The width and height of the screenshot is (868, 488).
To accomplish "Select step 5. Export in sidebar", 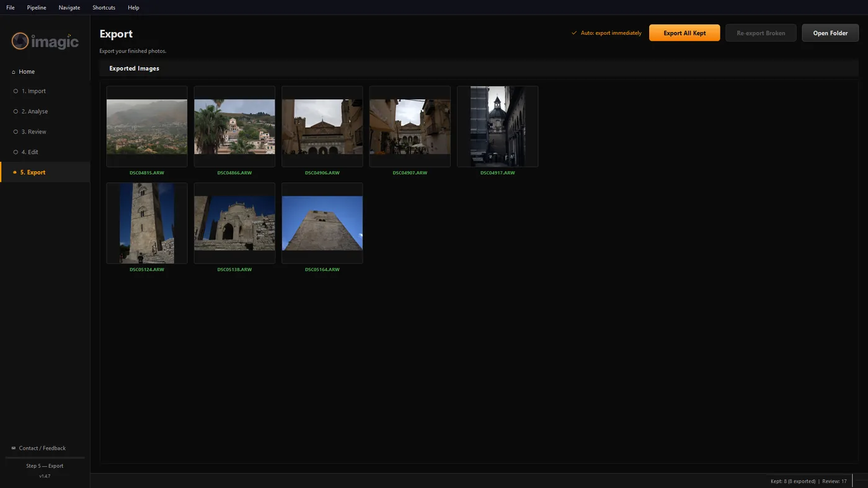I will pos(45,172).
